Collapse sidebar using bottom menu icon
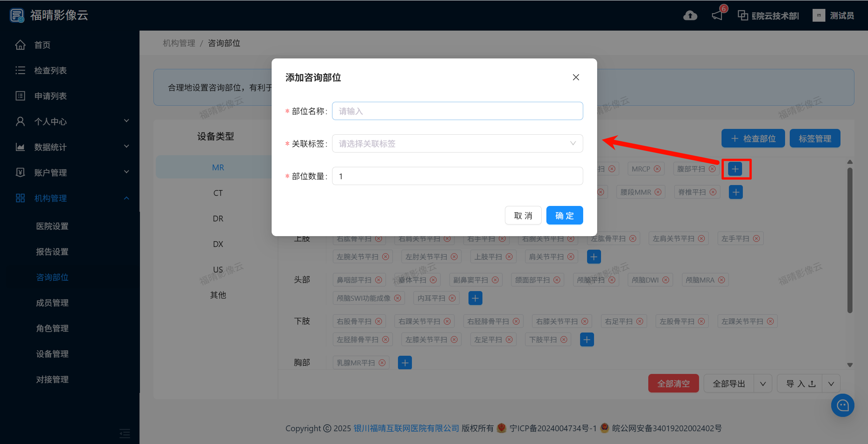Screen dimensions: 868x444 tap(124, 433)
